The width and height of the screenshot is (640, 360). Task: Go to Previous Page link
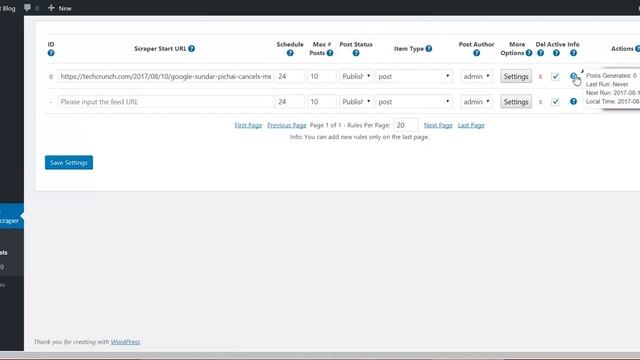click(x=287, y=125)
